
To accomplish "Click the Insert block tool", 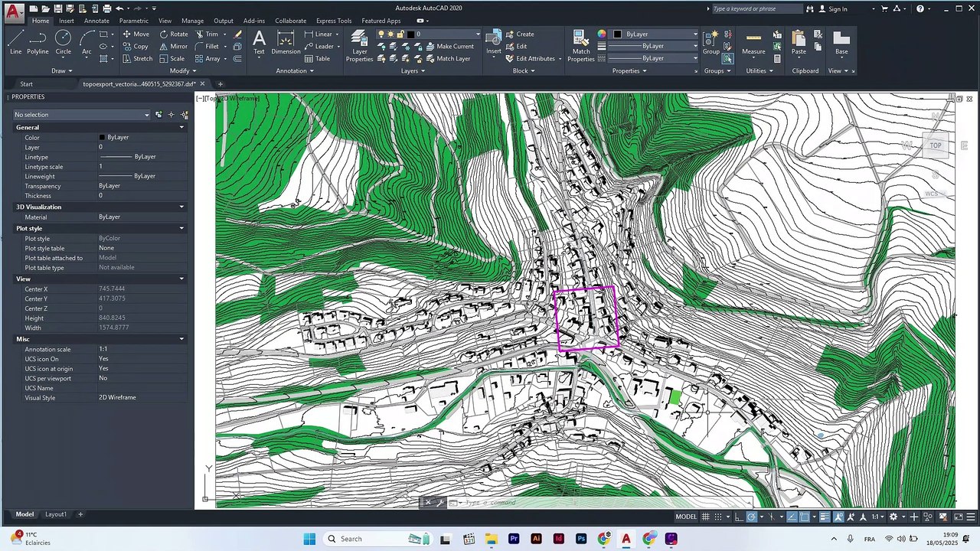I will tap(494, 43).
